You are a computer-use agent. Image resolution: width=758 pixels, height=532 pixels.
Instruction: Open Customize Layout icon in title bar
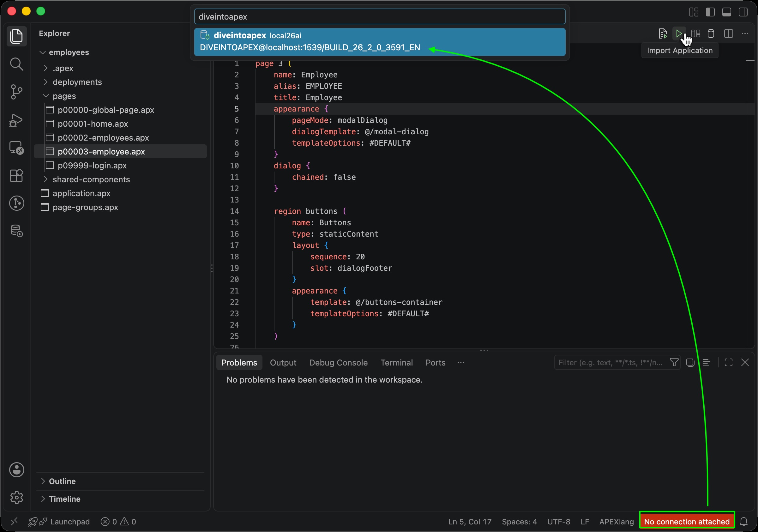[694, 12]
